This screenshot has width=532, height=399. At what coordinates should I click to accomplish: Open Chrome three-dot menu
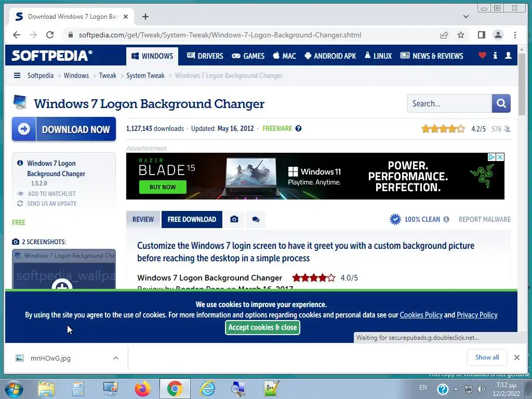(515, 35)
